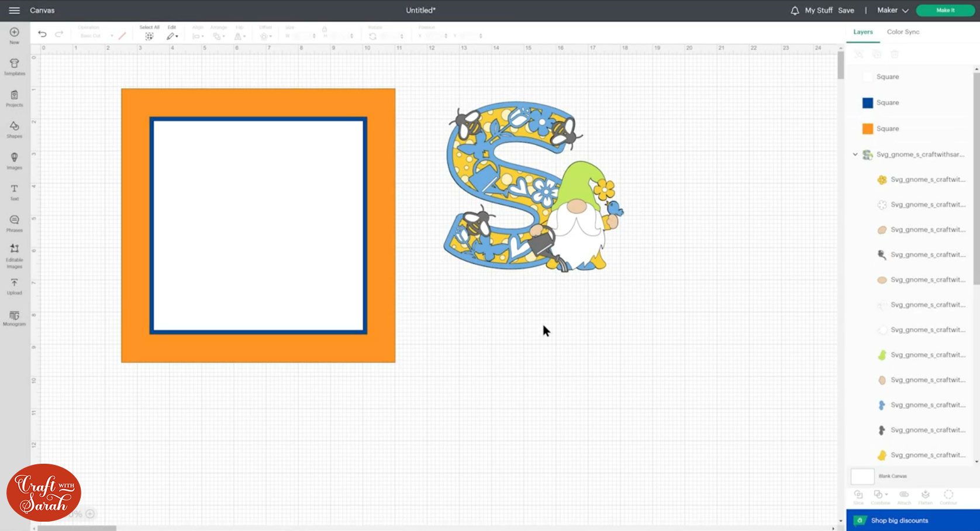
Task: Open the Templates panel
Action: (15, 67)
